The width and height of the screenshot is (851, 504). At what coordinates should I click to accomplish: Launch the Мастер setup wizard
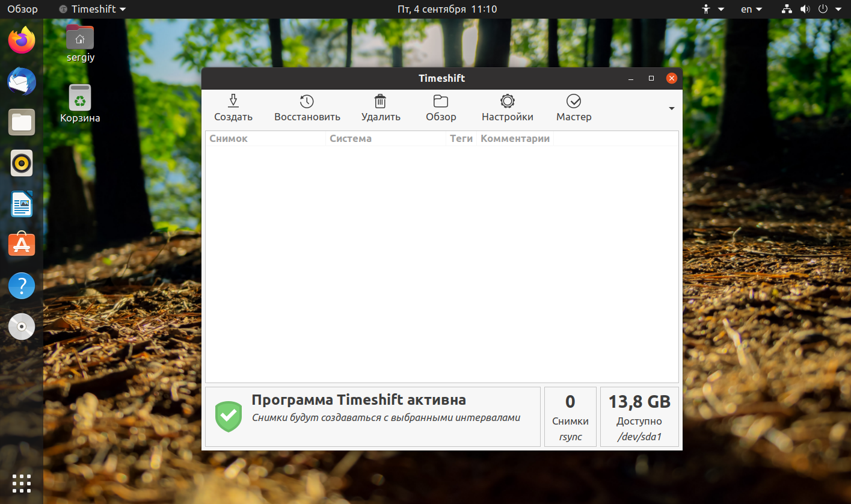pos(574,108)
